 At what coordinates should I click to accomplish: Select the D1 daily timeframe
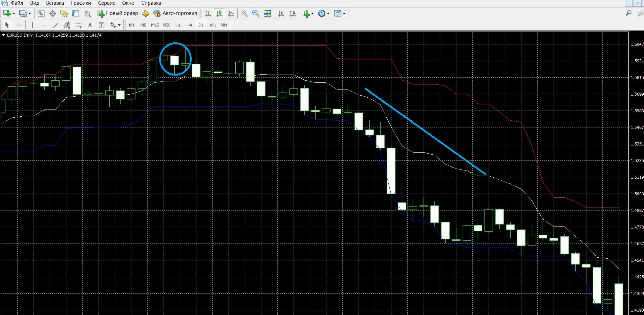tap(201, 25)
